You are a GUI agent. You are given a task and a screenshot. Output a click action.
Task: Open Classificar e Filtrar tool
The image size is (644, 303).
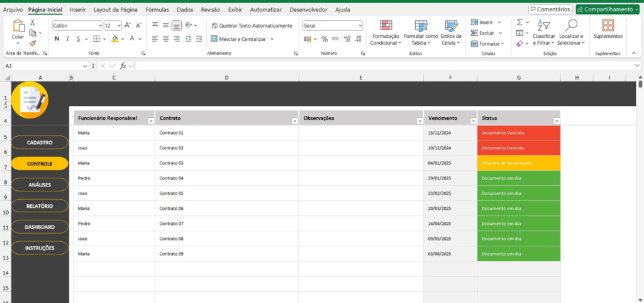(x=543, y=32)
